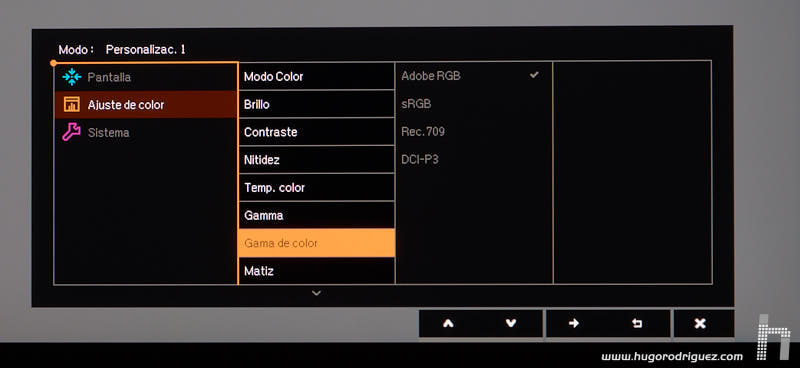Close the OSD menu with X
800x368 pixels.
[700, 323]
